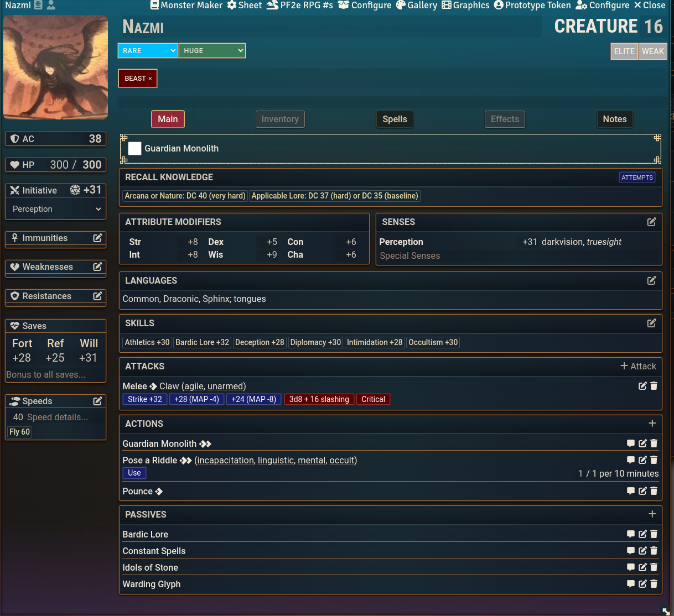Roll the Strike +32 claw attack
The image size is (674, 616).
[x=145, y=399]
